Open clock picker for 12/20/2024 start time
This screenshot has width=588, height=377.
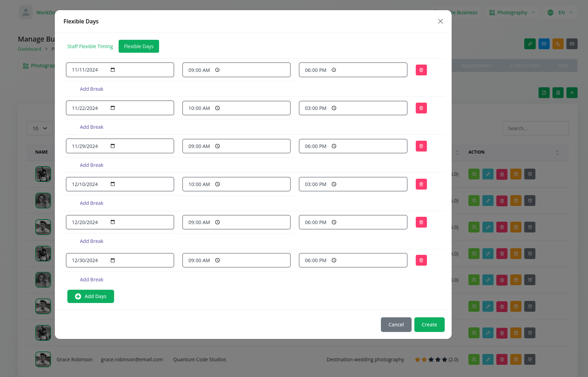(x=217, y=222)
